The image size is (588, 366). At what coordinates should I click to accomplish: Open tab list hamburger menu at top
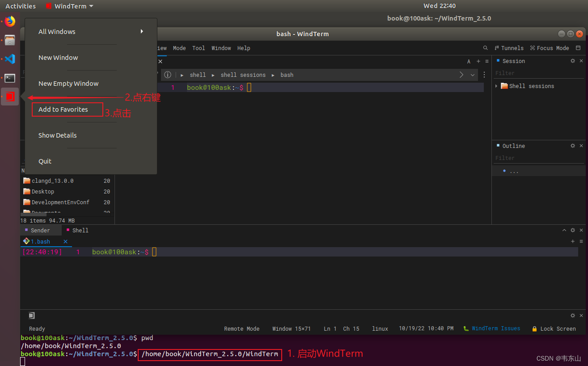click(486, 61)
